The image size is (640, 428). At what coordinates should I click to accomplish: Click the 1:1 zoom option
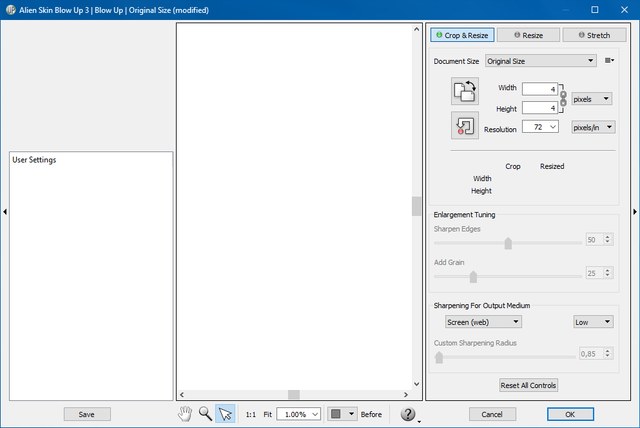coord(251,414)
